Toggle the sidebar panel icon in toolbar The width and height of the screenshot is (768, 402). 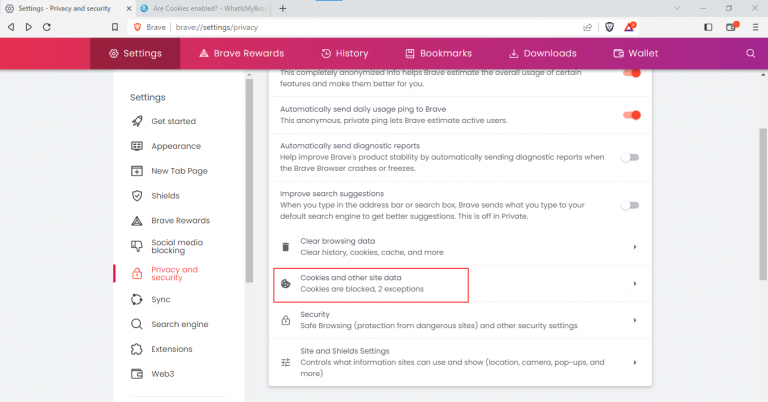tap(708, 27)
